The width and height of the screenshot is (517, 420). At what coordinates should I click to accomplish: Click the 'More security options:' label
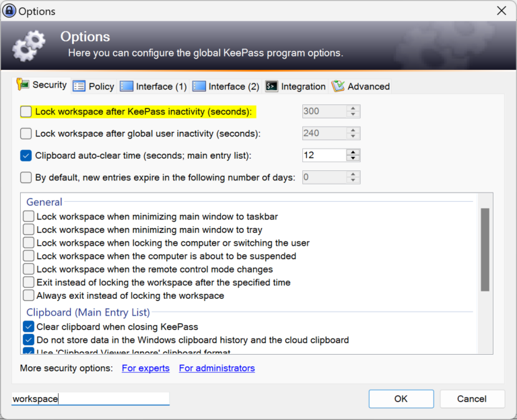66,368
